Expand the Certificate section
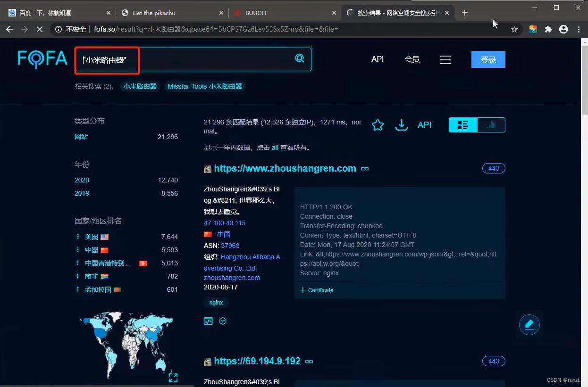 point(317,290)
